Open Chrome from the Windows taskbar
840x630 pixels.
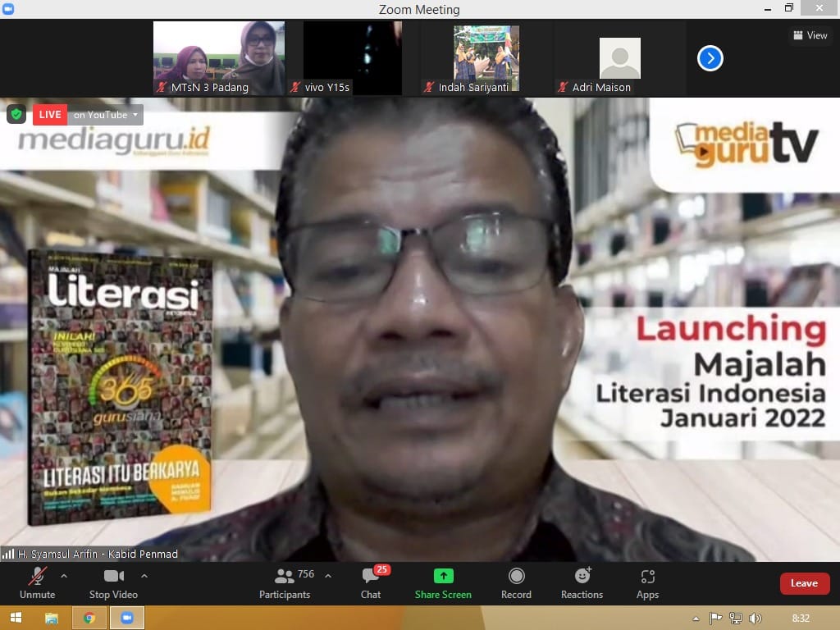89,618
